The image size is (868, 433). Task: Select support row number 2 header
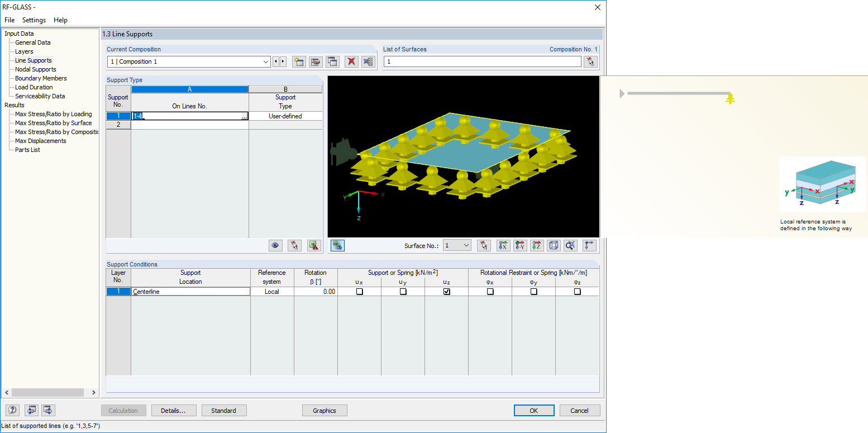coord(118,125)
